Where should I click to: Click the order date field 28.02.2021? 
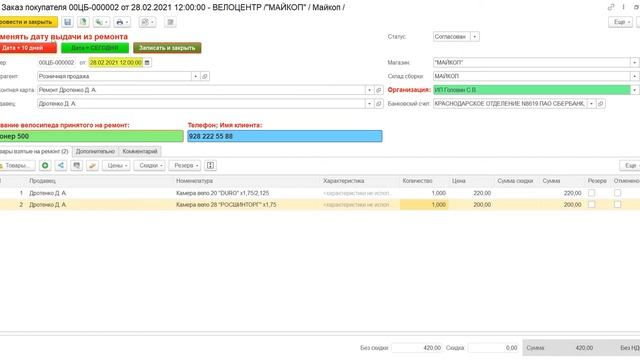pos(116,62)
